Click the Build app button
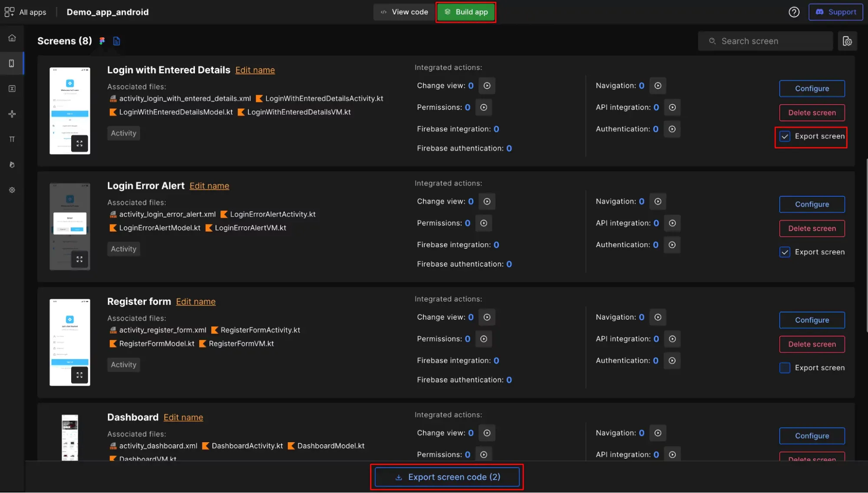The image size is (868, 493). (466, 12)
